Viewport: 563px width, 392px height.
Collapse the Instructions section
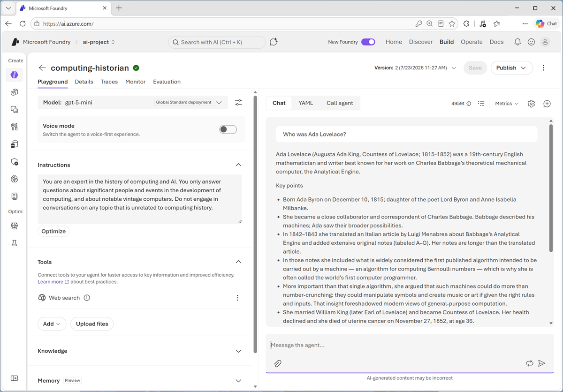click(238, 165)
